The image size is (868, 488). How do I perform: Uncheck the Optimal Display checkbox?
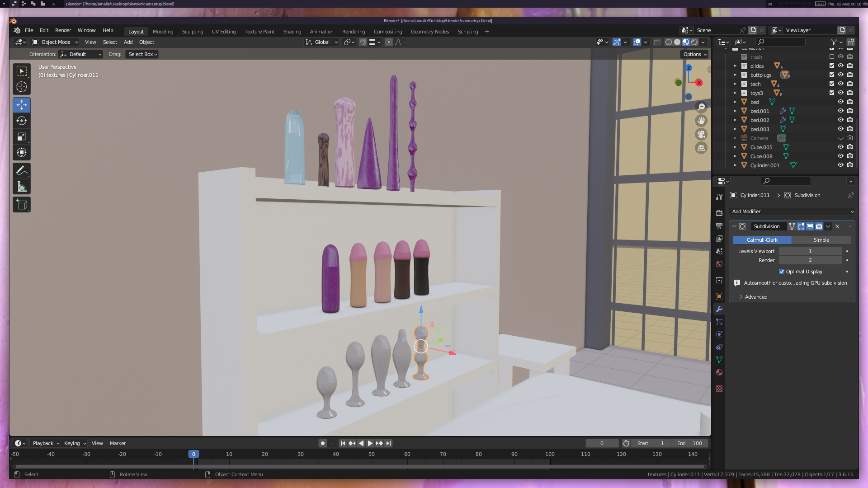(x=782, y=272)
